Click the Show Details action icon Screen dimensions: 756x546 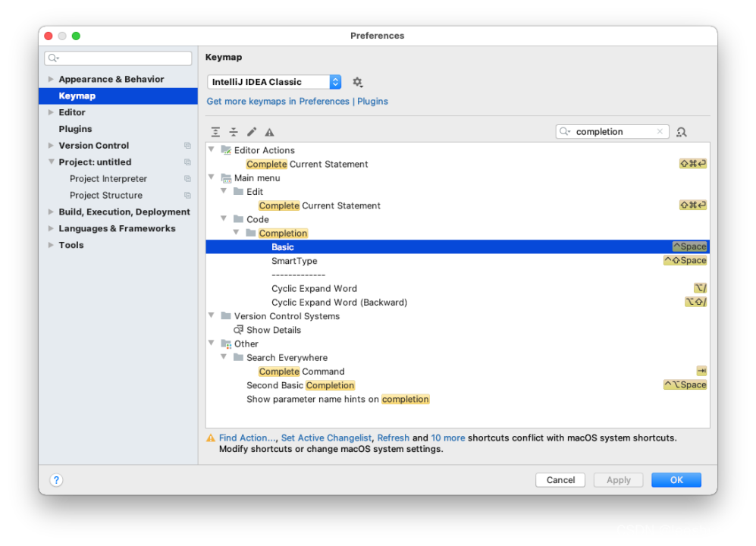pos(238,330)
